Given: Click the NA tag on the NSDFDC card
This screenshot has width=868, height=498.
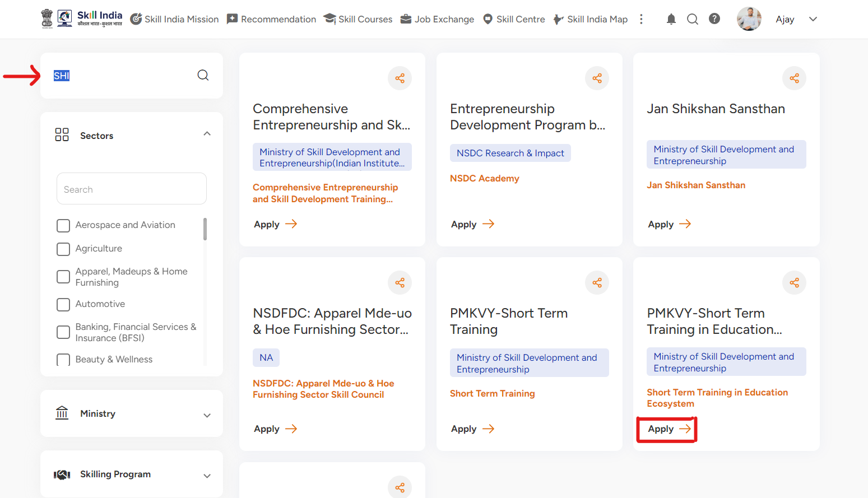Looking at the screenshot, I should tap(266, 357).
